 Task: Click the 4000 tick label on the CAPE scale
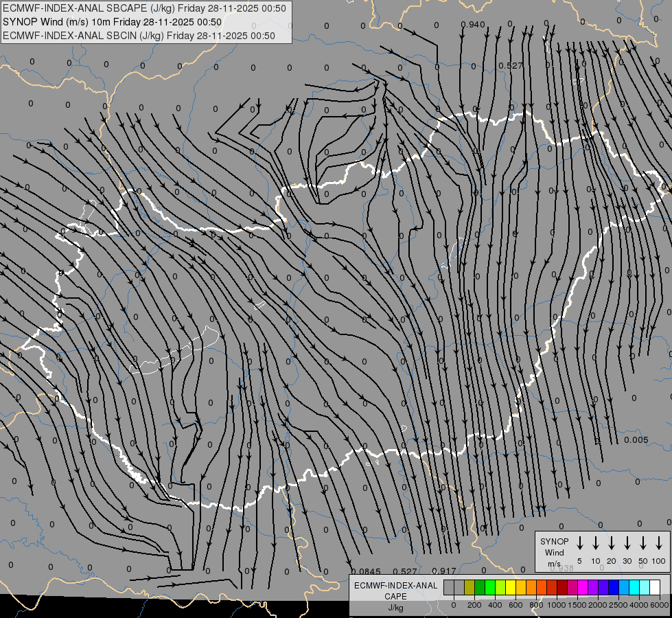pyautogui.click(x=639, y=605)
